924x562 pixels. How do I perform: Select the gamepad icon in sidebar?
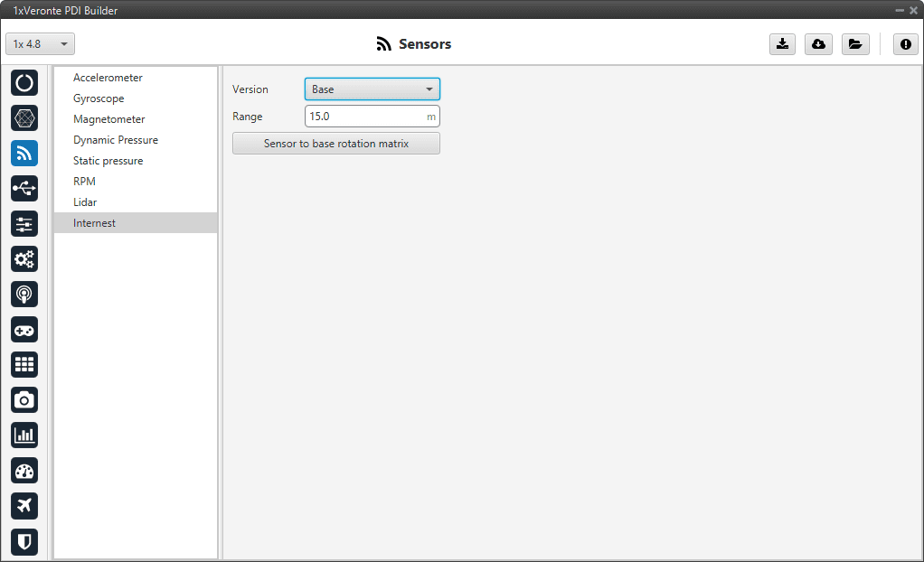coord(24,329)
